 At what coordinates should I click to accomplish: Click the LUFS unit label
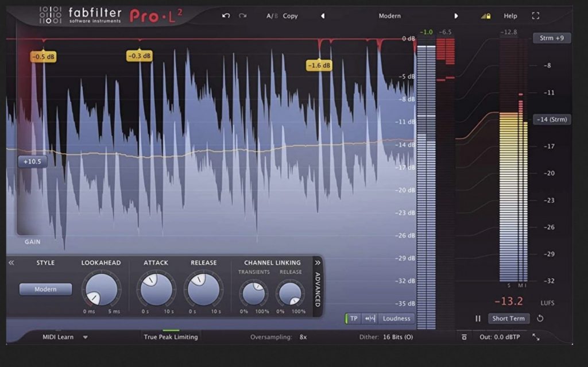(547, 303)
